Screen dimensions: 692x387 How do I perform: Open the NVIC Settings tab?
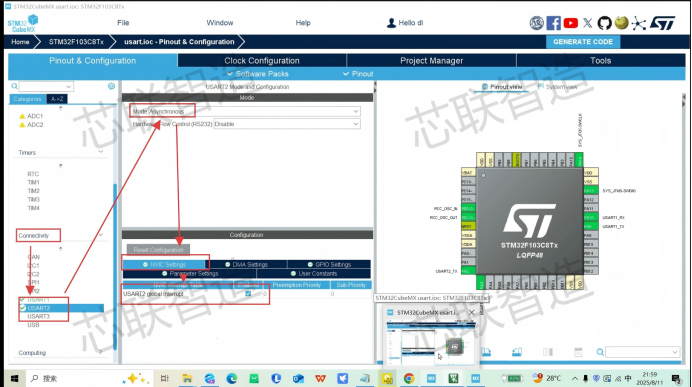(x=164, y=264)
